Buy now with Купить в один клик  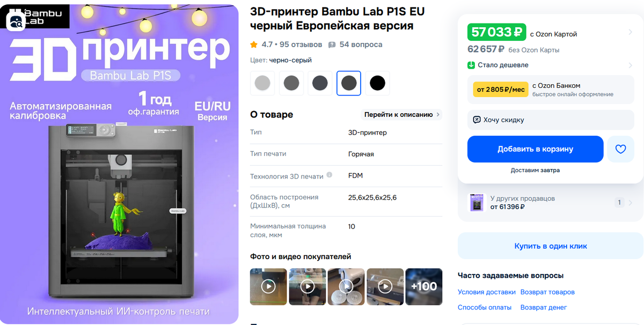551,246
